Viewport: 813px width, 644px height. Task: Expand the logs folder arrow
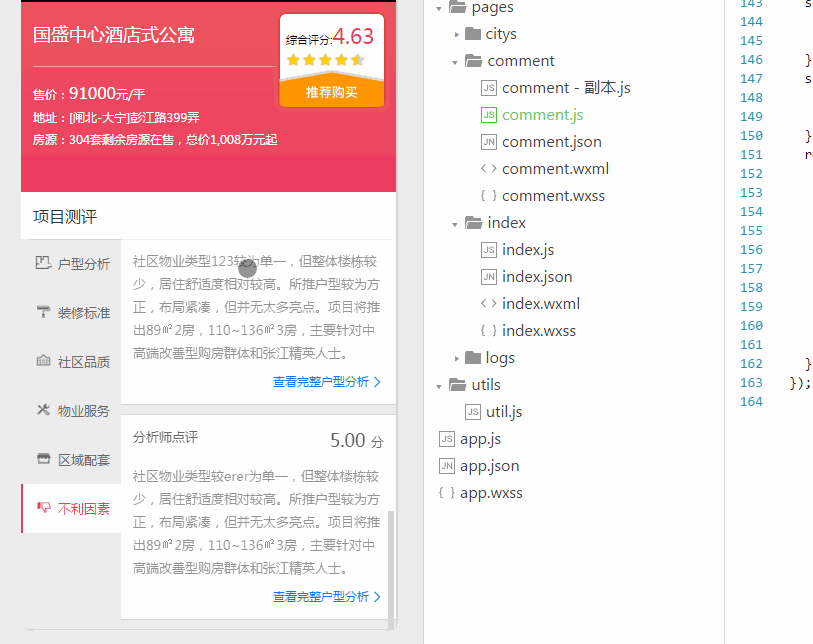click(x=456, y=358)
